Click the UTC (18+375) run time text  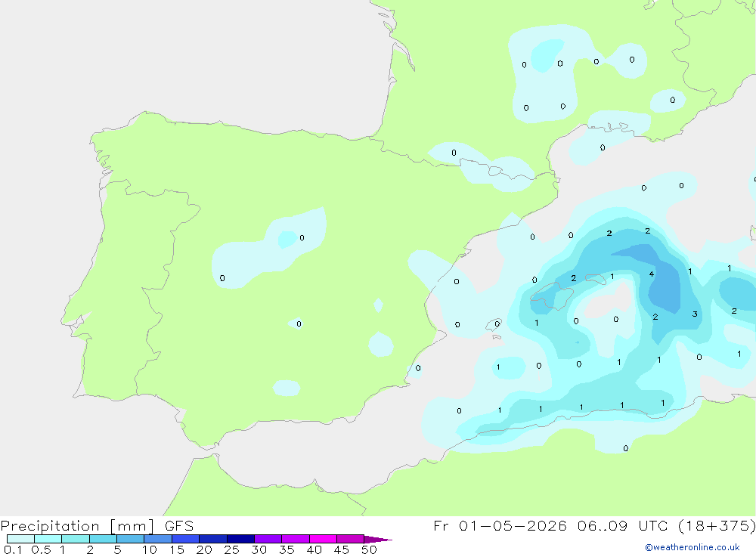coord(697,526)
